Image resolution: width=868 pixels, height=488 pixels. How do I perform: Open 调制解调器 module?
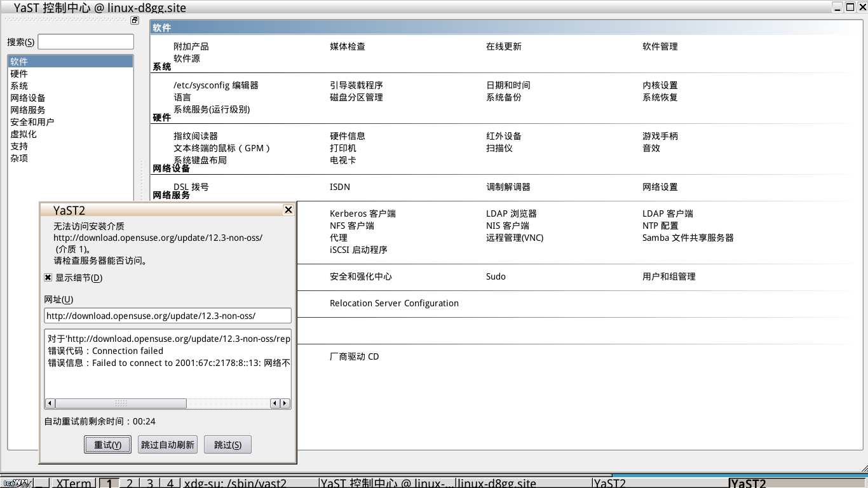pos(508,187)
